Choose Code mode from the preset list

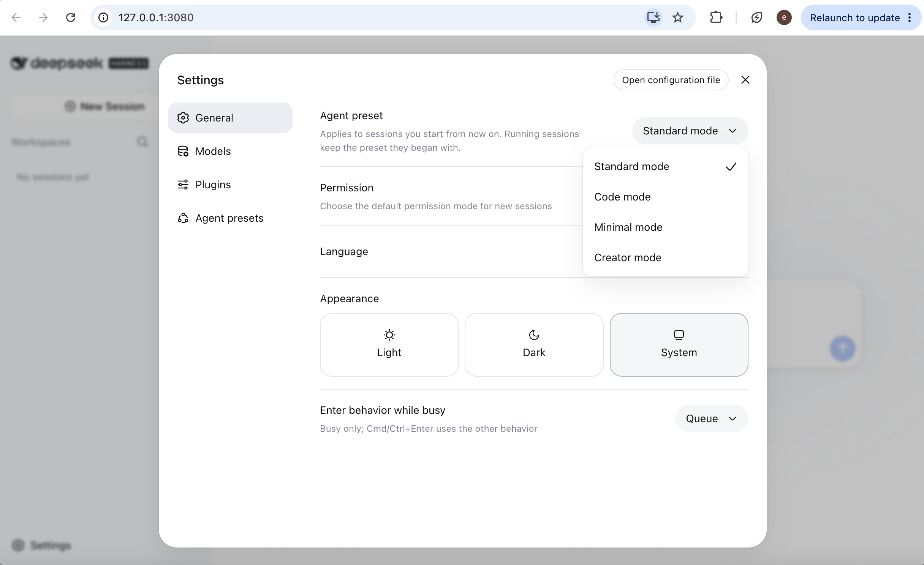(665, 197)
